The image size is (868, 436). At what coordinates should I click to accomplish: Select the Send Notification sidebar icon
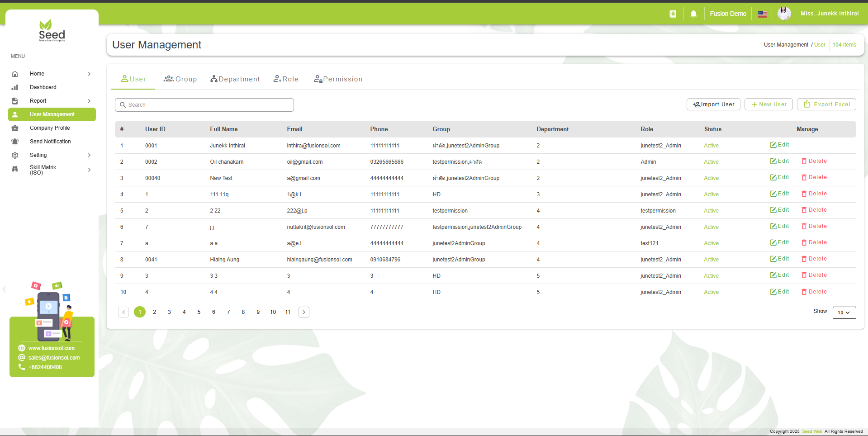15,142
